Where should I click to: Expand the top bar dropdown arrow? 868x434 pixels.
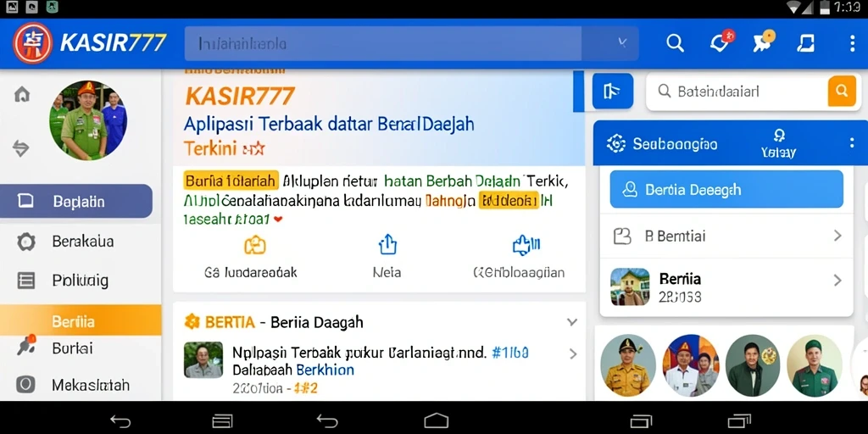click(622, 43)
